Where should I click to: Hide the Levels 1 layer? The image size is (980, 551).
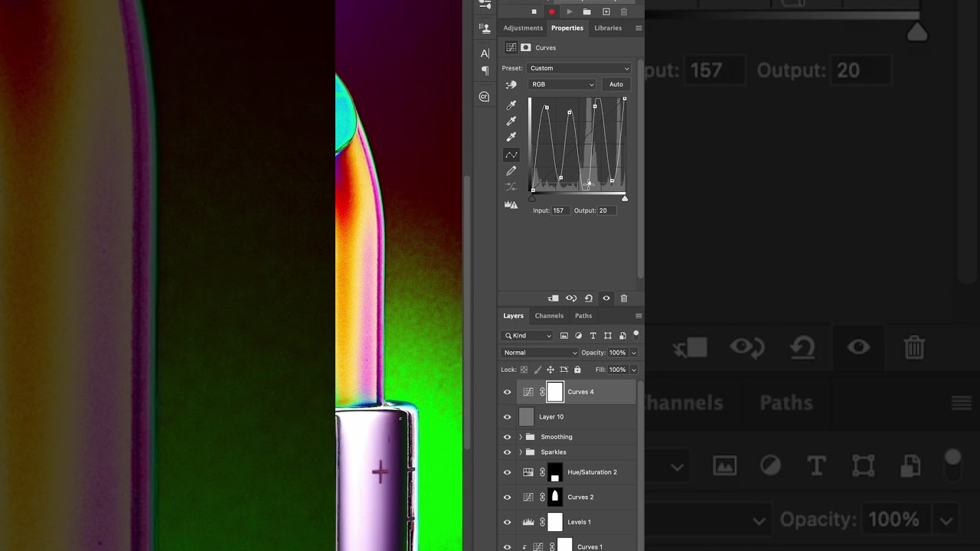point(507,522)
